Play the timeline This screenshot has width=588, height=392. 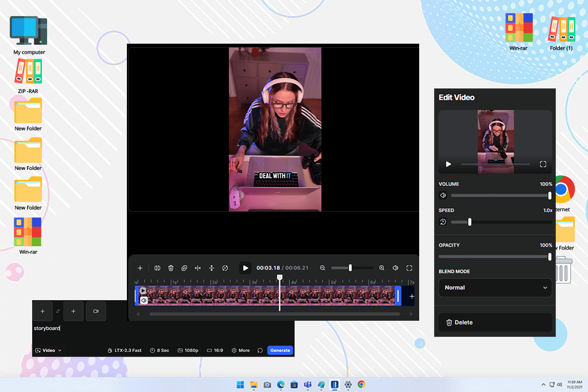pos(245,268)
